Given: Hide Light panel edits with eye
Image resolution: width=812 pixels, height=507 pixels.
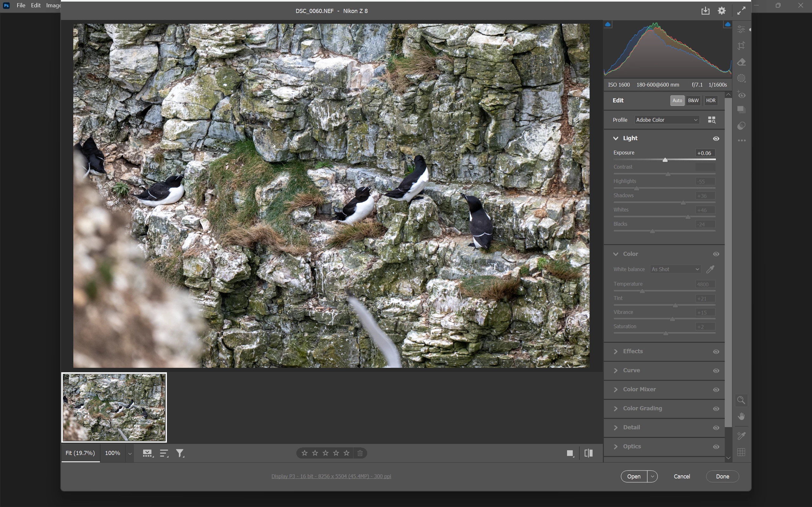Looking at the screenshot, I should coord(716,139).
